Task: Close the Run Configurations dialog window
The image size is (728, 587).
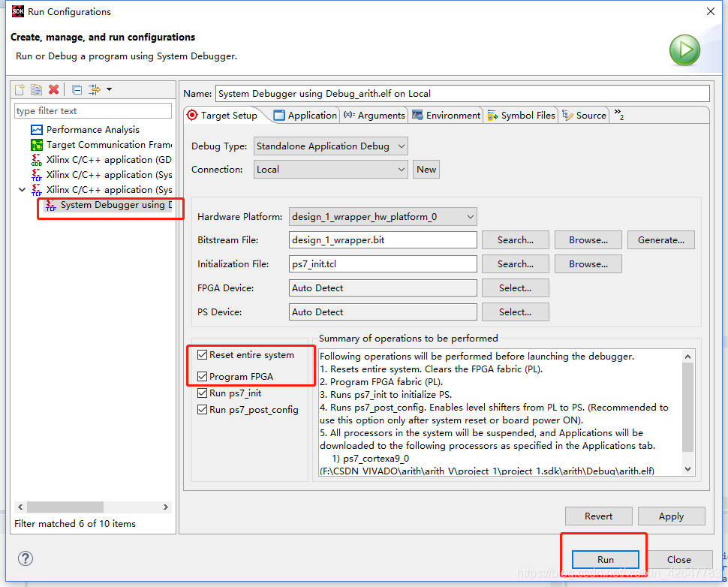Action: tap(710, 11)
